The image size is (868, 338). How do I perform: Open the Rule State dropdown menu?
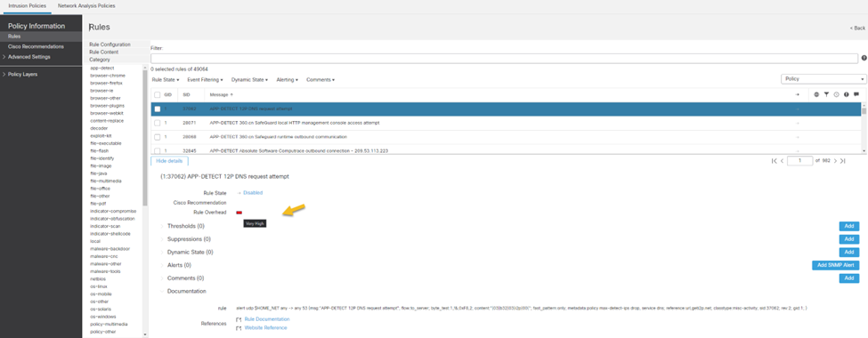[165, 80]
